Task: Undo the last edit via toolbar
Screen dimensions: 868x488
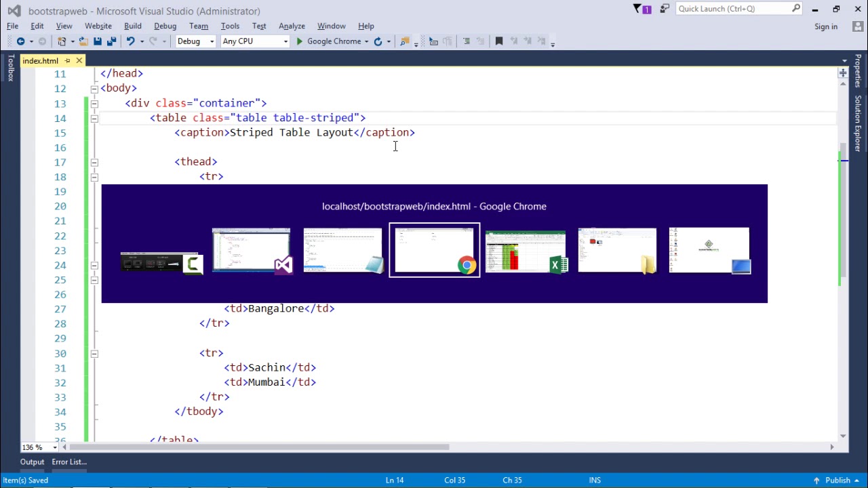Action: point(130,41)
